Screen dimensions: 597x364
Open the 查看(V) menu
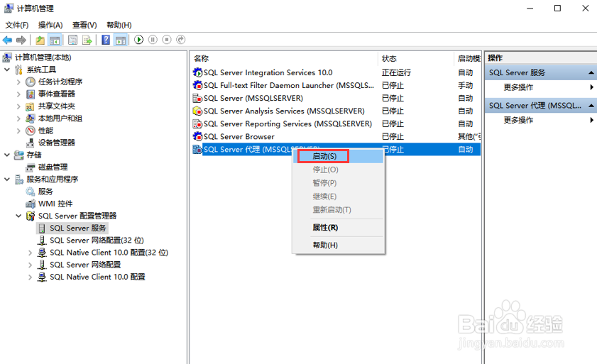tap(84, 25)
